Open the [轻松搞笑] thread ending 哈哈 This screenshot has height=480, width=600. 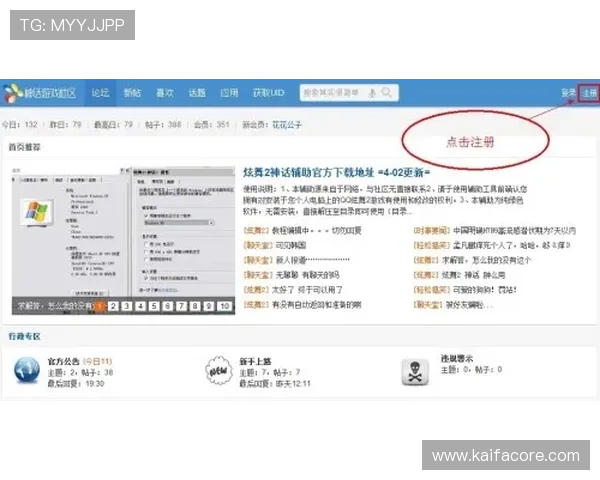pyautogui.click(x=512, y=245)
